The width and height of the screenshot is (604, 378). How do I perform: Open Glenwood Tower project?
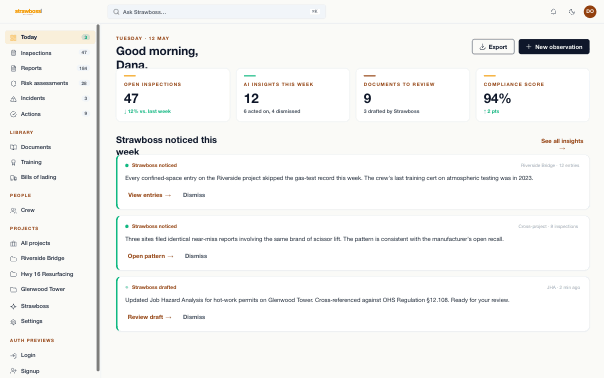point(50,289)
